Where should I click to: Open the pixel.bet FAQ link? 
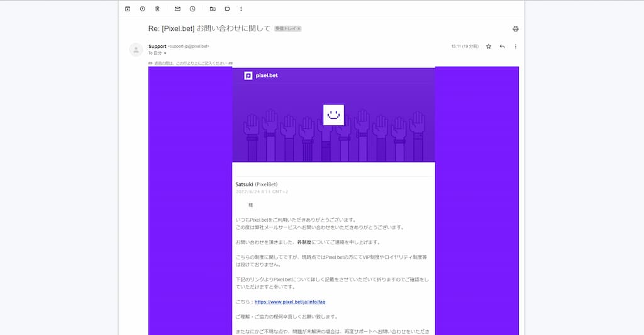tap(289, 302)
